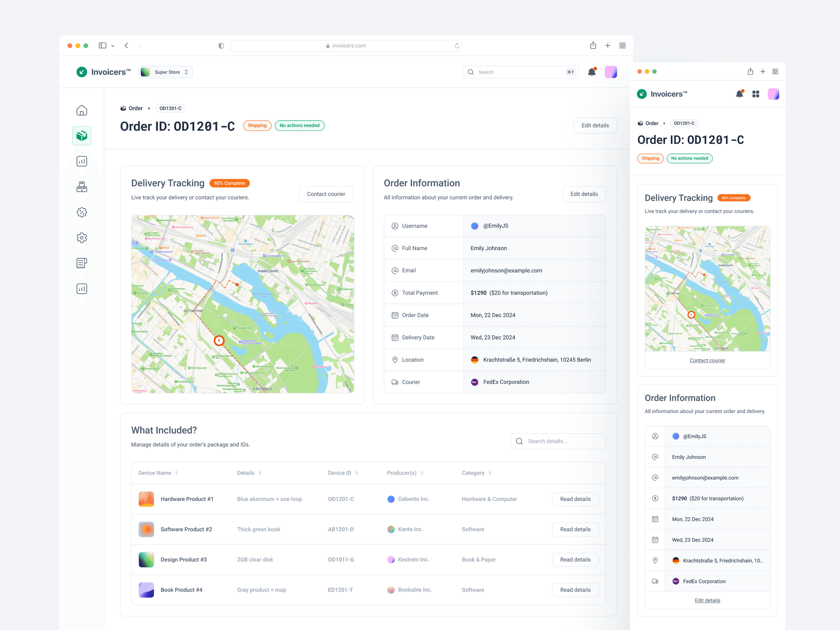The image size is (840, 630).
Task: Click the discount badge sidebar icon
Action: tap(82, 212)
